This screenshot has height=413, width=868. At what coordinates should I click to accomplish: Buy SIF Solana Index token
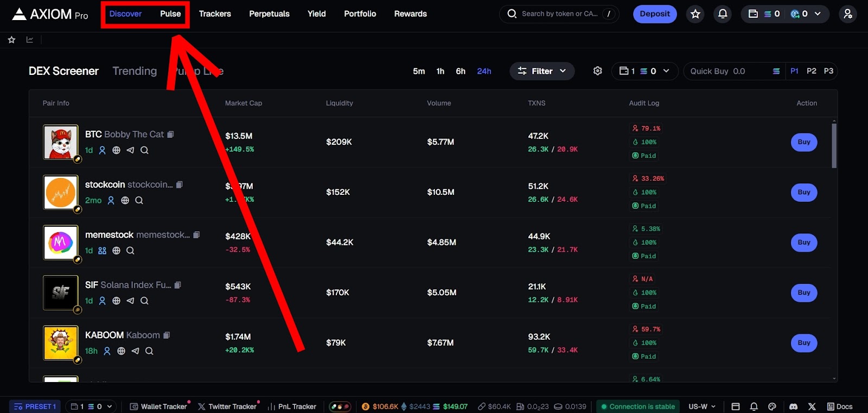pos(804,293)
